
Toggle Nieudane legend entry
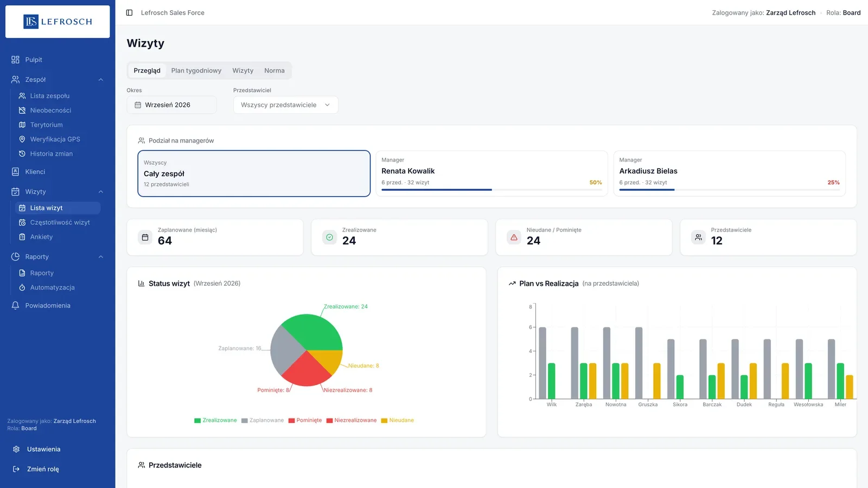point(397,421)
